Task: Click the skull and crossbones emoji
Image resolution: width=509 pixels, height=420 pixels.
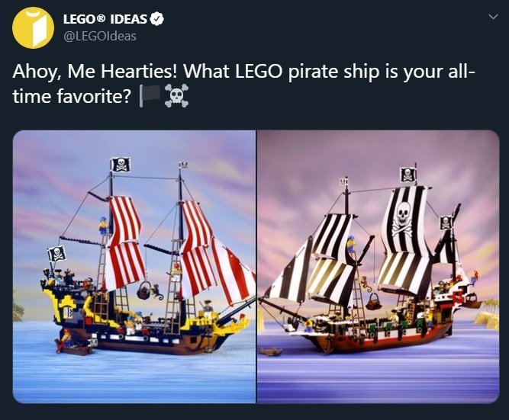Action: click(176, 96)
